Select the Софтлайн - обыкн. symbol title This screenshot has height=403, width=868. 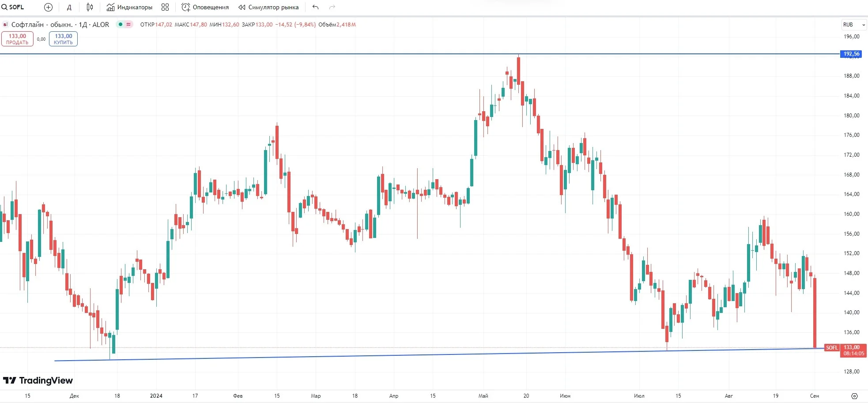coord(42,25)
